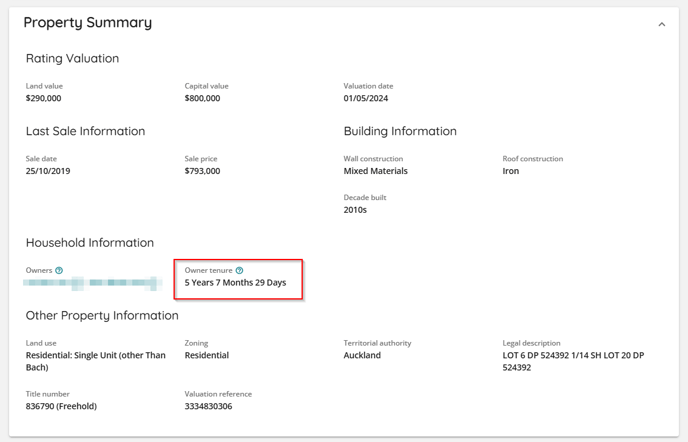The height and width of the screenshot is (442, 688).
Task: Select the Building Information heading
Action: coord(400,131)
